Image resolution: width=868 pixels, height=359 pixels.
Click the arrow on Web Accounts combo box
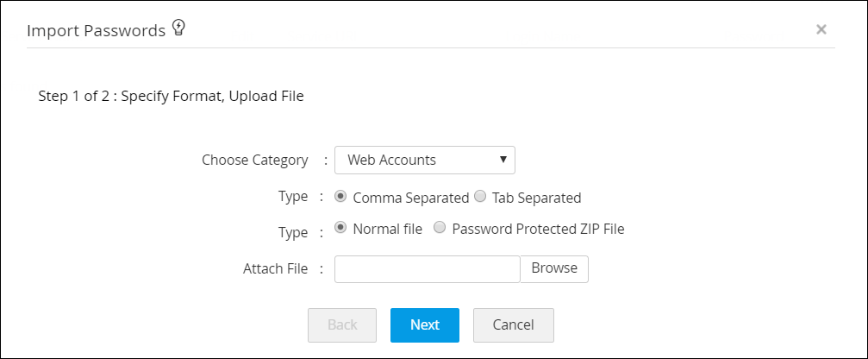(503, 160)
